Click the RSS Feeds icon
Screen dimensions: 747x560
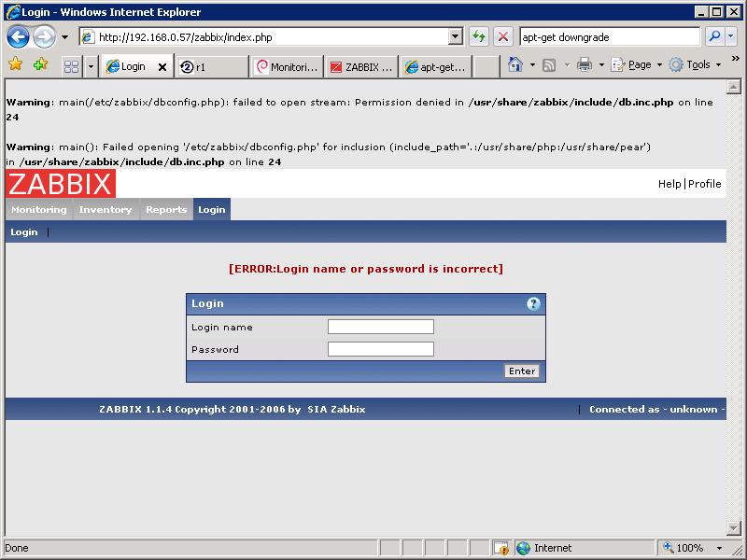point(549,64)
